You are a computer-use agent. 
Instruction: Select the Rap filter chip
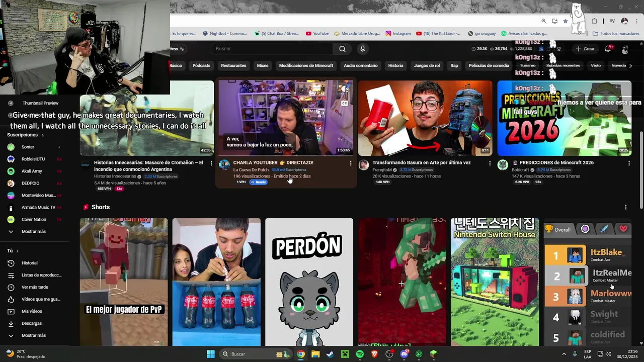(x=454, y=65)
